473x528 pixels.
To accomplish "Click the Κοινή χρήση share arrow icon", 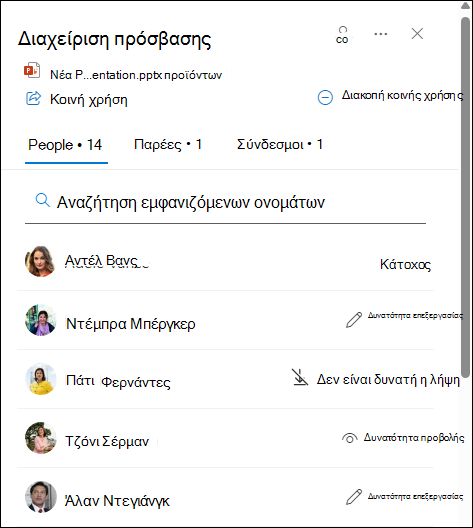I will [x=33, y=98].
